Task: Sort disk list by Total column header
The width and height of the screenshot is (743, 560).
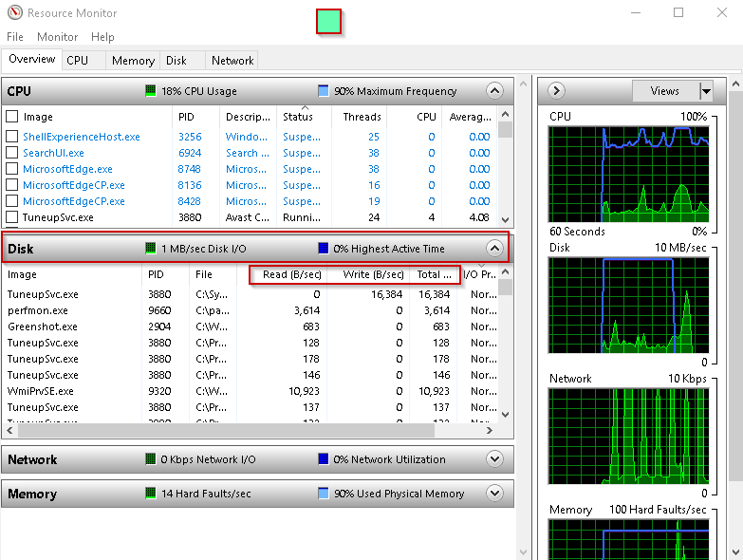Action: pyautogui.click(x=434, y=275)
